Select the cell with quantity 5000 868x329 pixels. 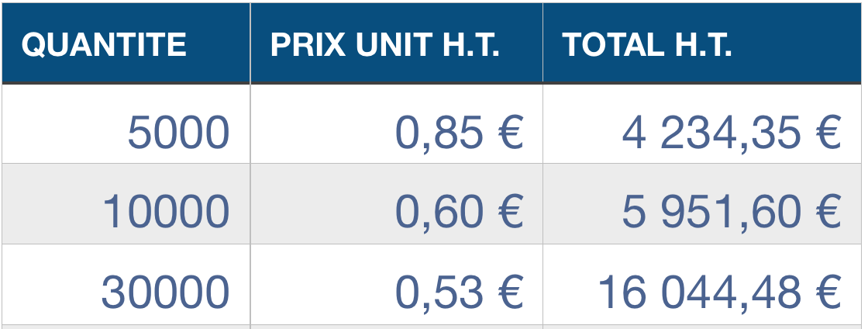coord(178,133)
